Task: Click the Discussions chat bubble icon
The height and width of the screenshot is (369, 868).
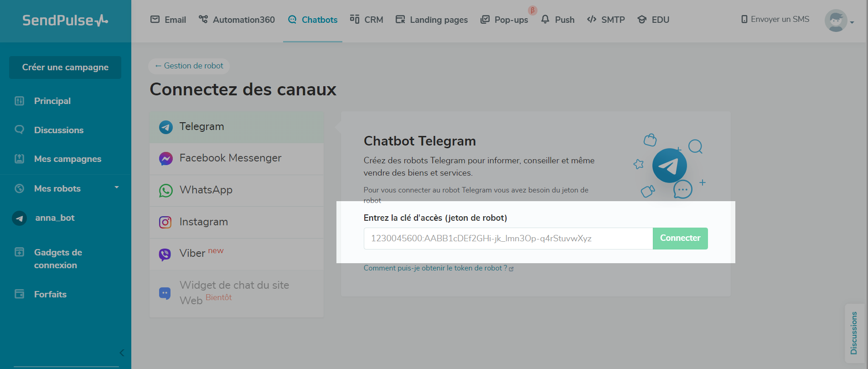Action: (x=19, y=130)
